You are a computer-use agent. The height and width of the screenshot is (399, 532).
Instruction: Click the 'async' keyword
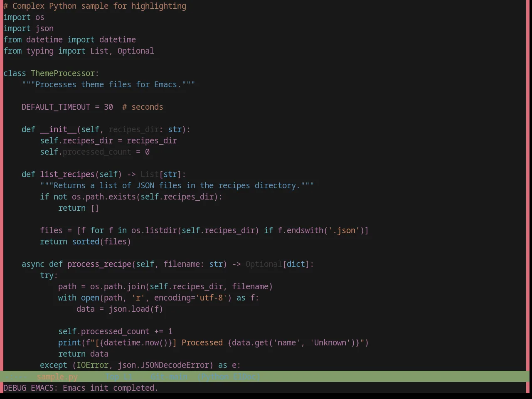point(33,264)
